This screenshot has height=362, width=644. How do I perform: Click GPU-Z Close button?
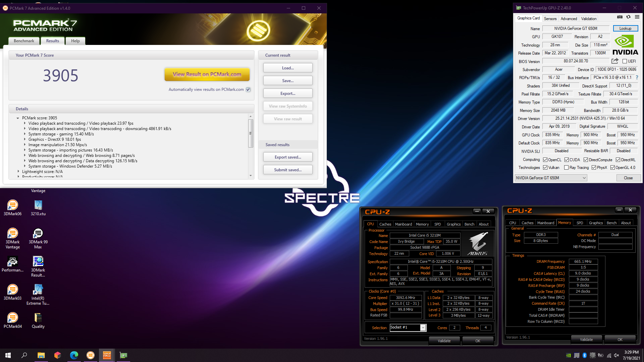tap(628, 178)
